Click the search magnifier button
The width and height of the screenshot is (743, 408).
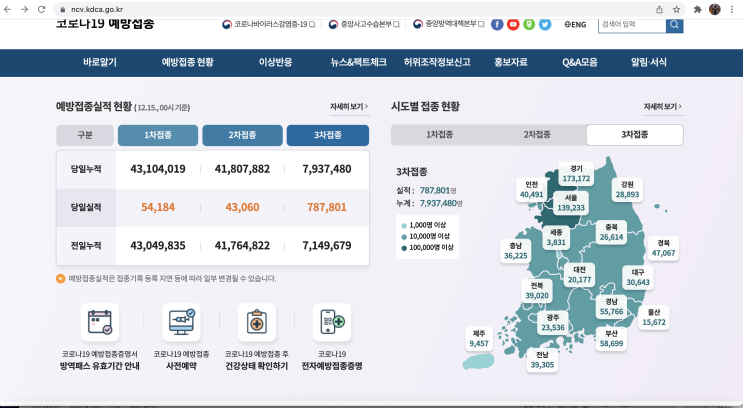[x=674, y=25]
